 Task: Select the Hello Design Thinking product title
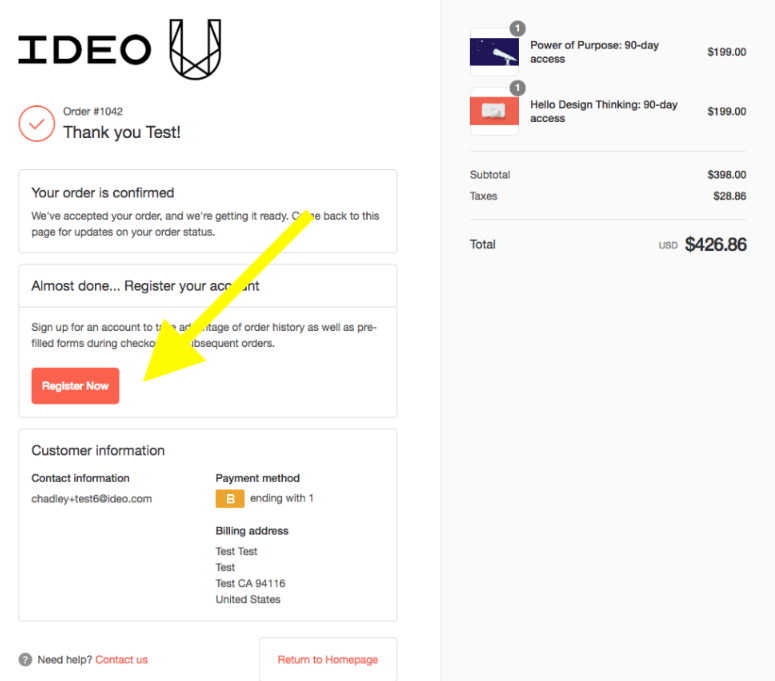[x=603, y=111]
